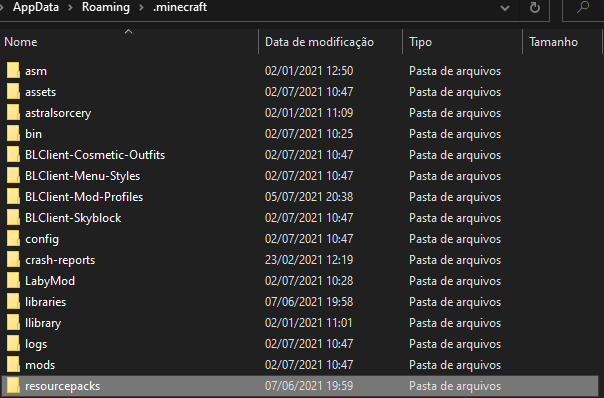Click the BLClient-Skyblock folder icon

[x=13, y=218]
